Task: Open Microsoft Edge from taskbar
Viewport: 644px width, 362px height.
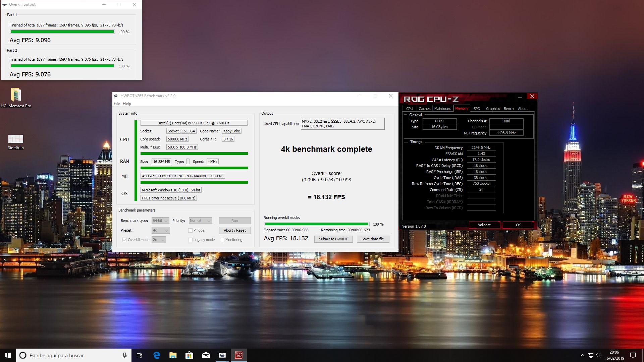Action: point(157,355)
